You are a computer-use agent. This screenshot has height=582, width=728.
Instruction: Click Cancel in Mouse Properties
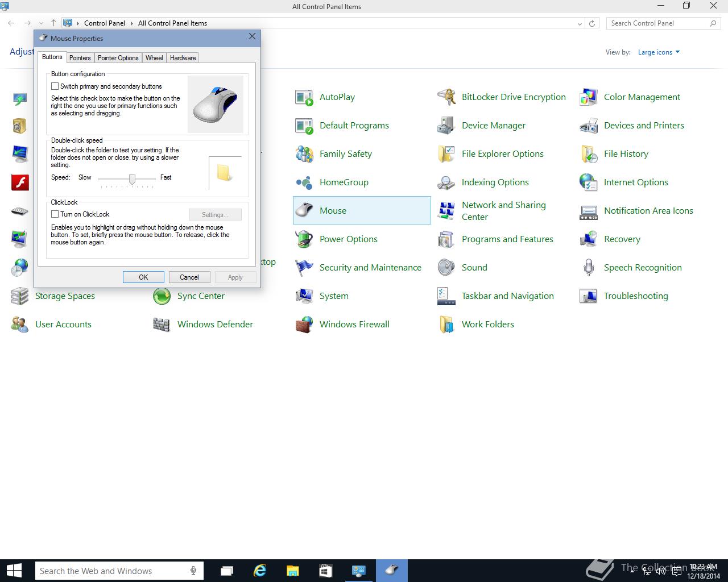click(189, 277)
